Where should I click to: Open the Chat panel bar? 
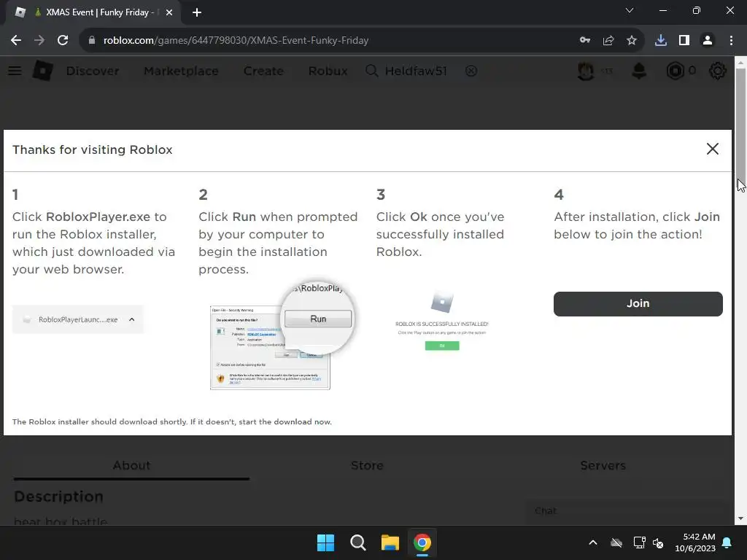point(628,511)
